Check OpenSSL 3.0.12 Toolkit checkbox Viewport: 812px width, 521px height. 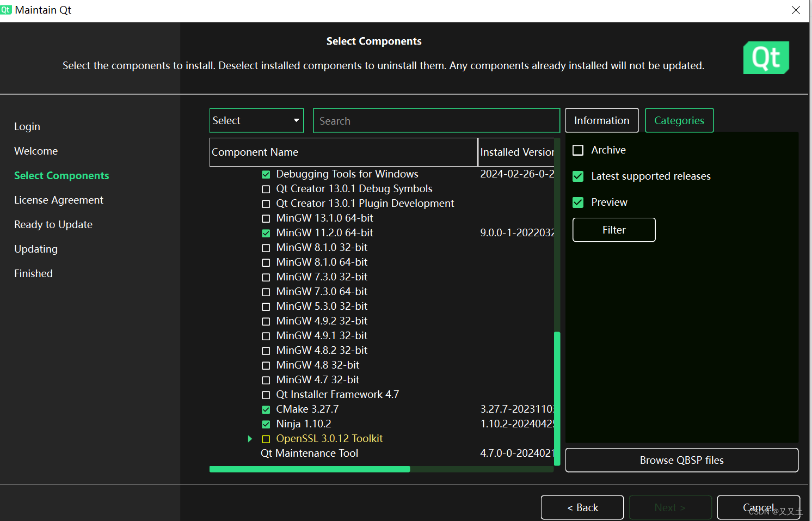coord(266,439)
